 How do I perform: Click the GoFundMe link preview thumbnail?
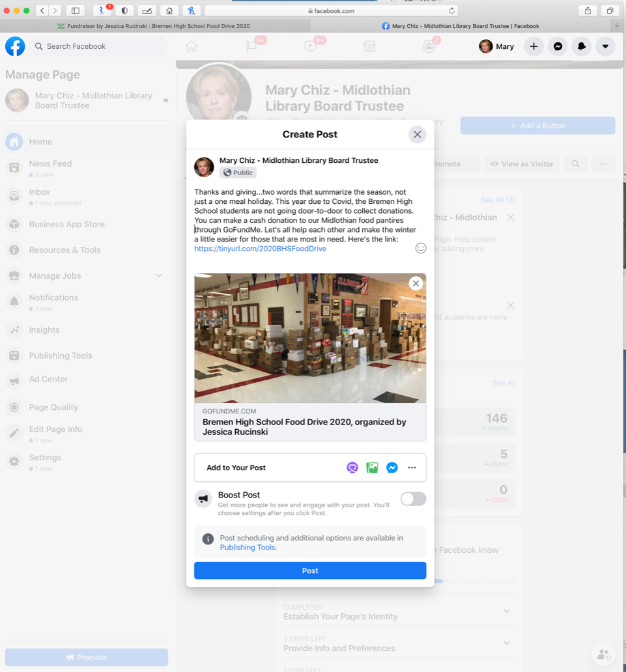[x=310, y=338]
